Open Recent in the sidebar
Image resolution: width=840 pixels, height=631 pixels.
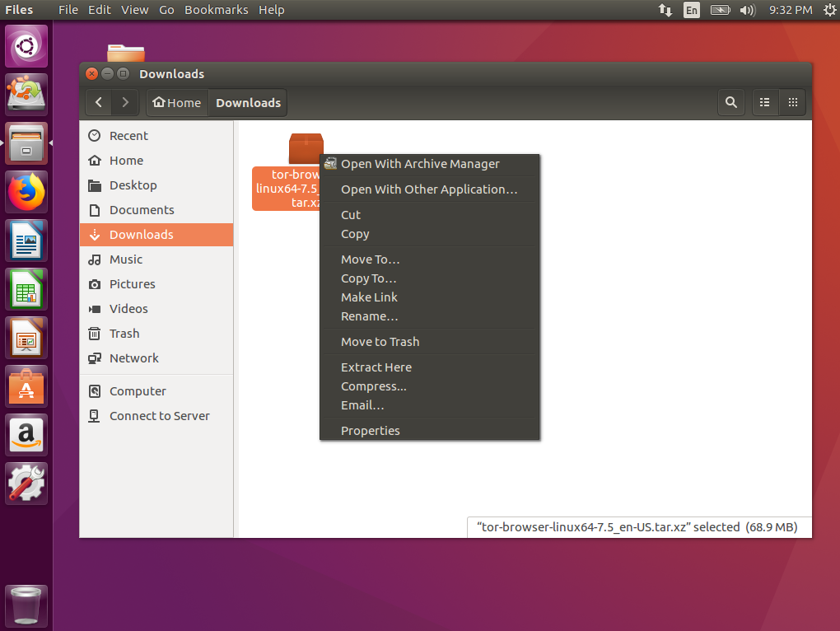click(x=128, y=136)
